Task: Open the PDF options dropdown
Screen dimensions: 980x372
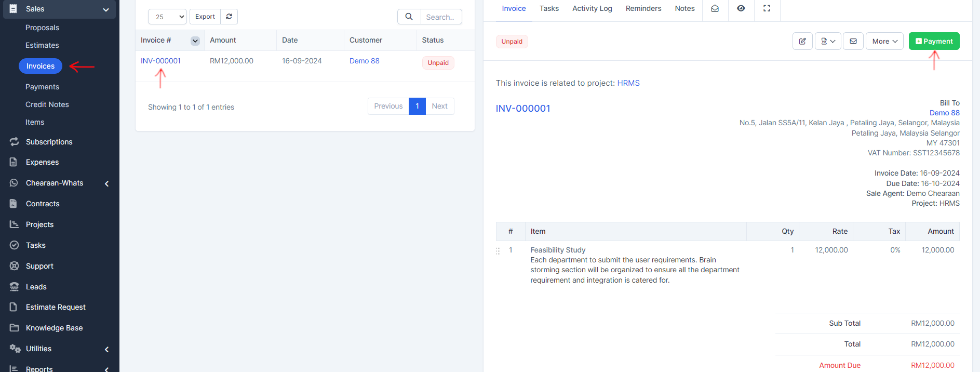Action: click(828, 41)
